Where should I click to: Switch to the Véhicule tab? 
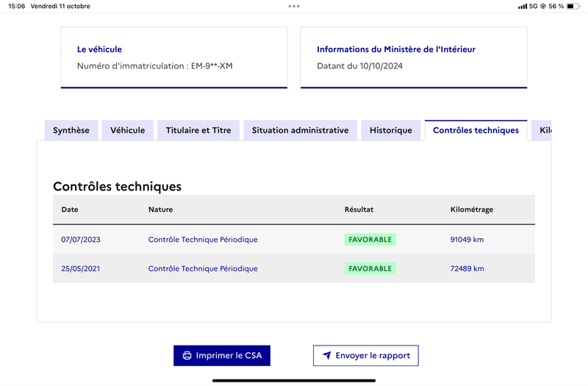pyautogui.click(x=127, y=130)
